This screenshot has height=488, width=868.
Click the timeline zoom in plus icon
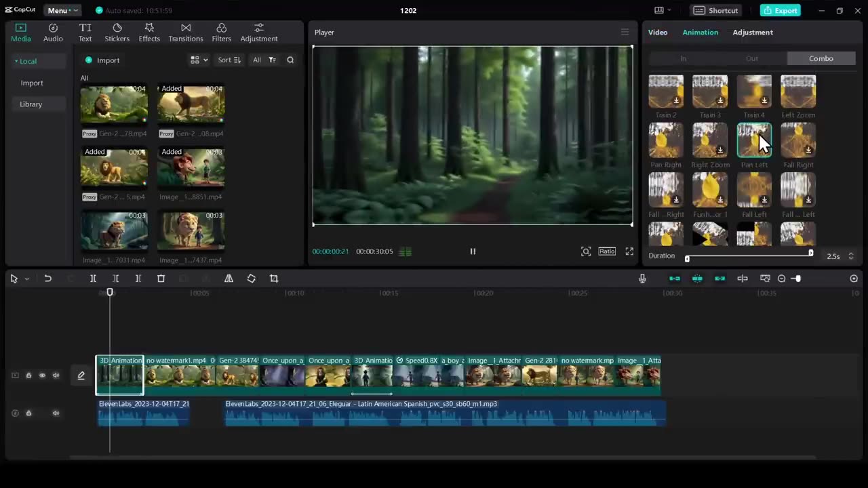click(854, 279)
